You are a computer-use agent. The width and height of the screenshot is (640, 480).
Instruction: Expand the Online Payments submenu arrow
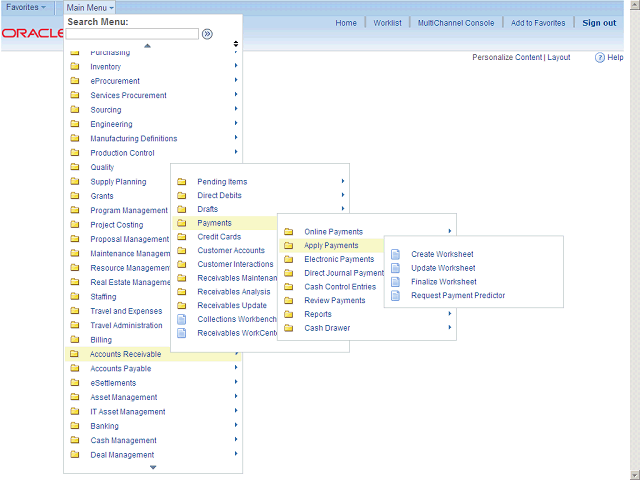coord(450,231)
